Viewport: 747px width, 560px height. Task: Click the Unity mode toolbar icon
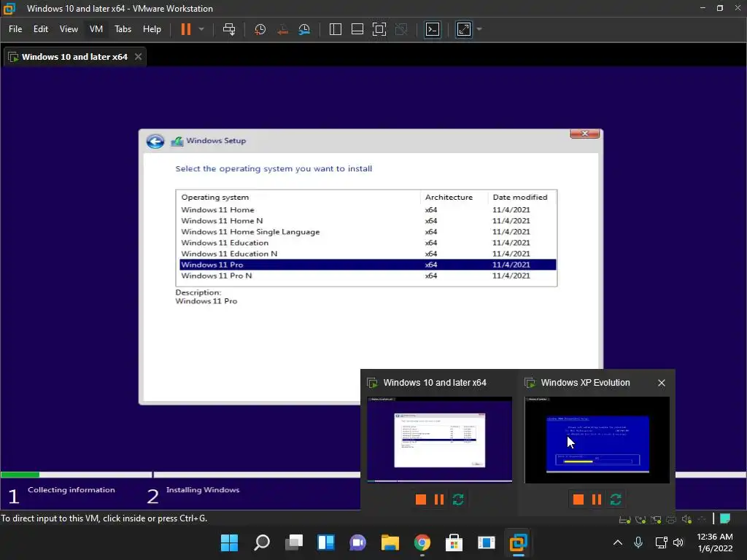click(402, 29)
